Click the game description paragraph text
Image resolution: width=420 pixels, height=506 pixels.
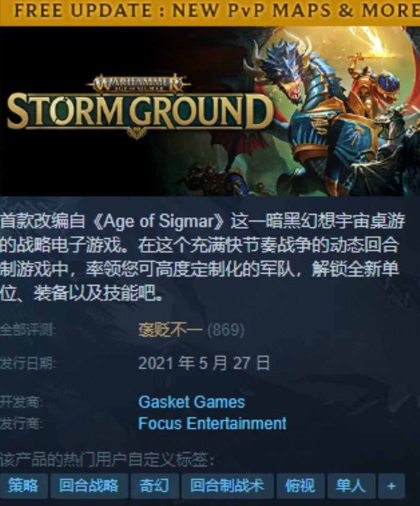[203, 257]
